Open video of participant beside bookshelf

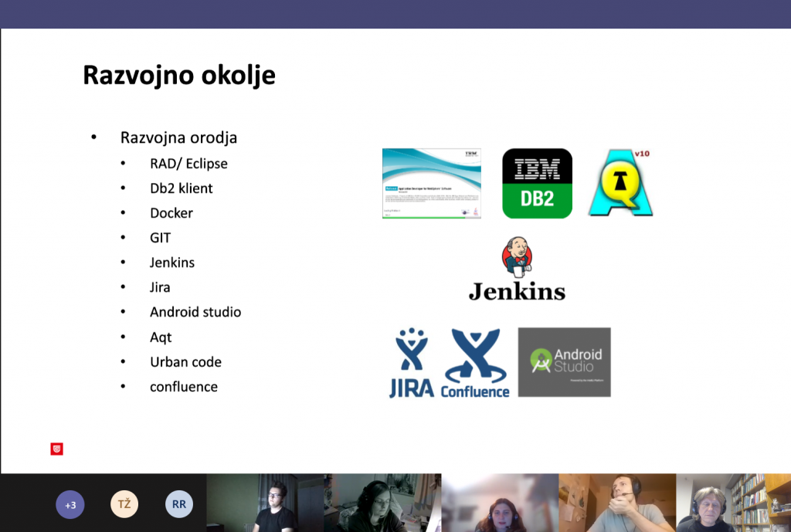point(733,503)
